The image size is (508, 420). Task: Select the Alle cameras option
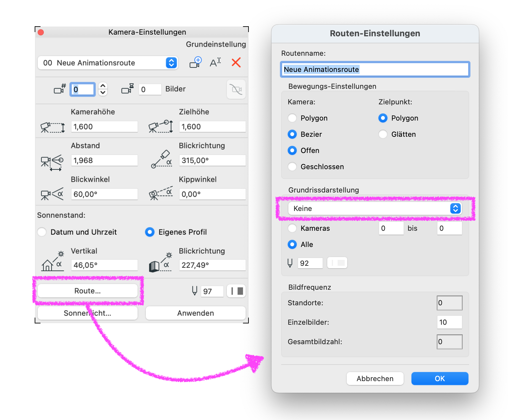point(292,244)
